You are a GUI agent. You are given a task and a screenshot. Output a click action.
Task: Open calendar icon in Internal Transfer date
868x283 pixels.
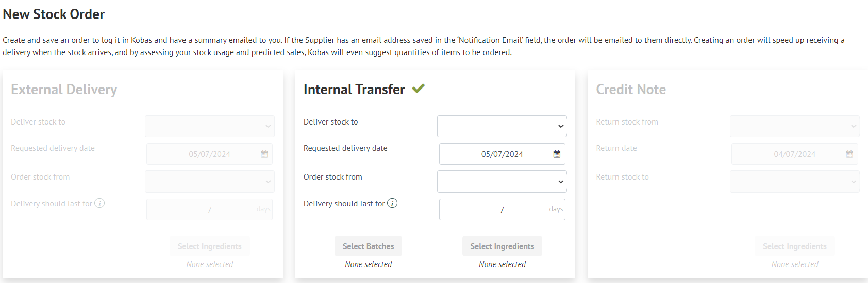point(557,154)
